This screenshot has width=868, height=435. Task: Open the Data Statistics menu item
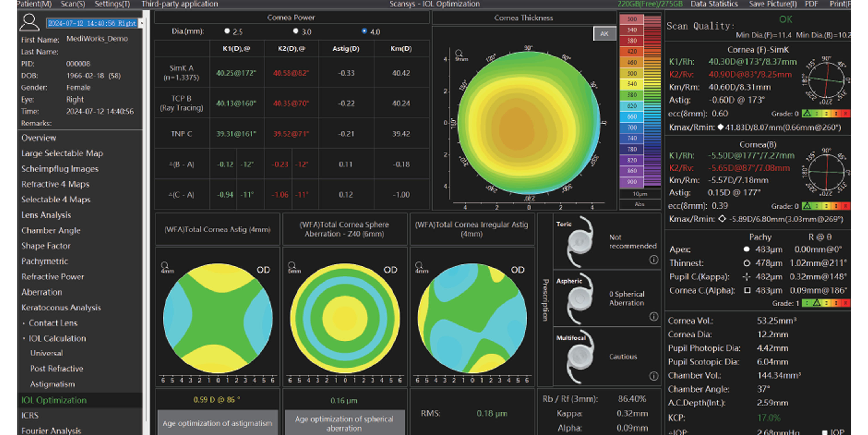tap(714, 4)
